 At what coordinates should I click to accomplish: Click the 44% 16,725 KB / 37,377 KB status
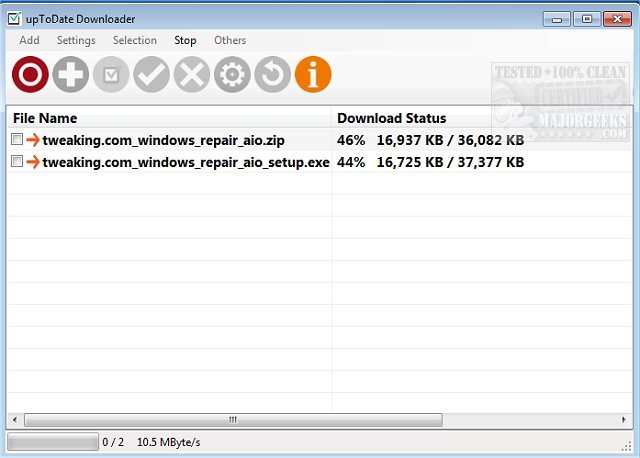click(x=431, y=162)
